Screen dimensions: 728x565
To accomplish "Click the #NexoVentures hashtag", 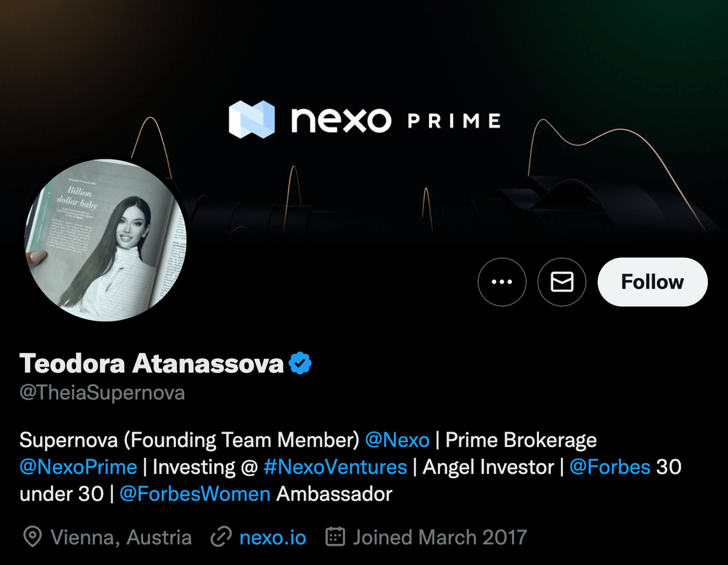I will (x=335, y=467).
